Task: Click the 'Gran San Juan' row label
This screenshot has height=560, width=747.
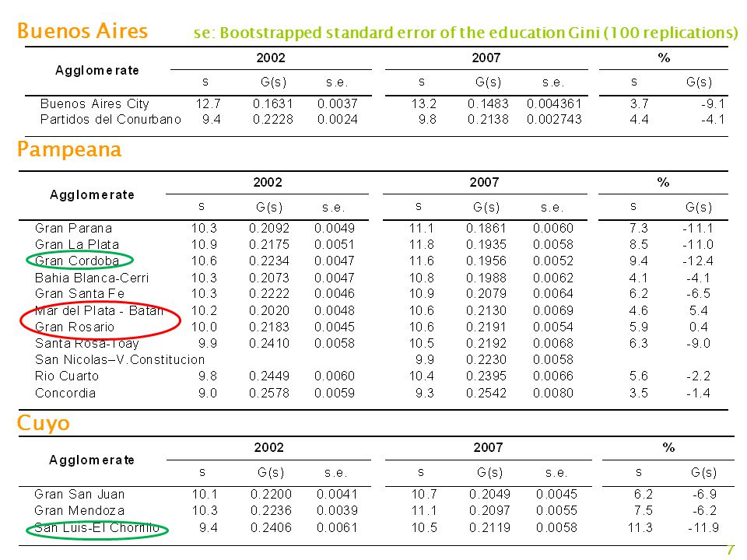Action: click(79, 495)
